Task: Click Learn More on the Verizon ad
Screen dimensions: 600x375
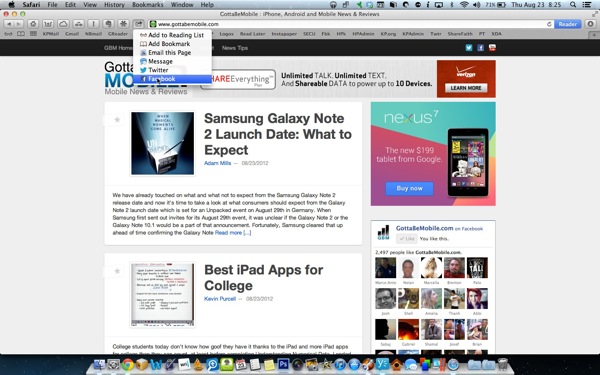Action: (x=466, y=88)
